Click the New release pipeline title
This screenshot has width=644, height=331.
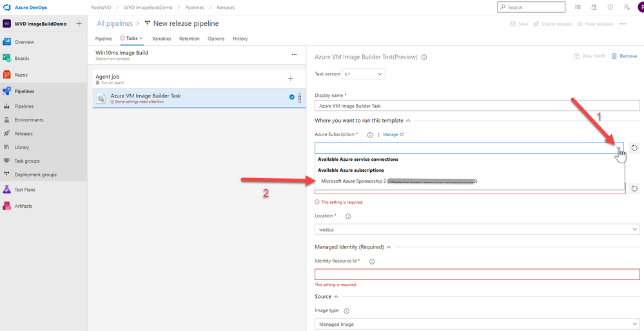186,23
